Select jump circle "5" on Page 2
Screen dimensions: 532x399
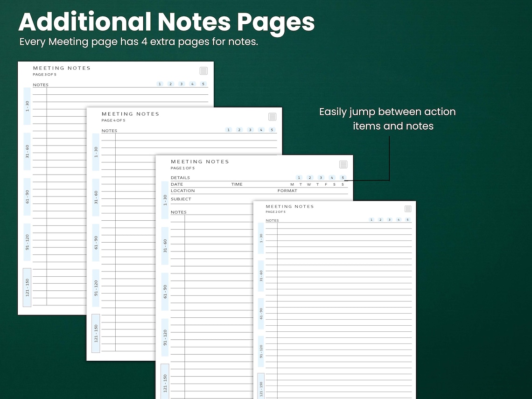point(407,219)
